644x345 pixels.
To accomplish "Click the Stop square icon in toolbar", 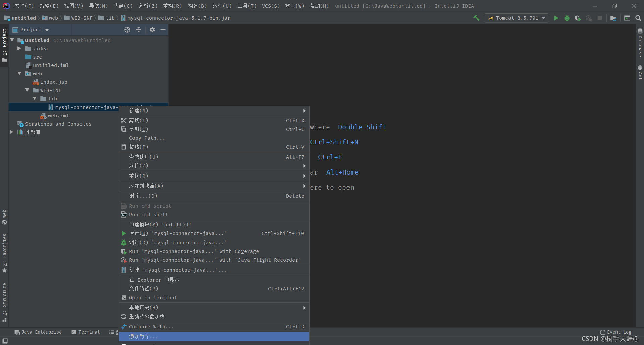I will coord(600,18).
